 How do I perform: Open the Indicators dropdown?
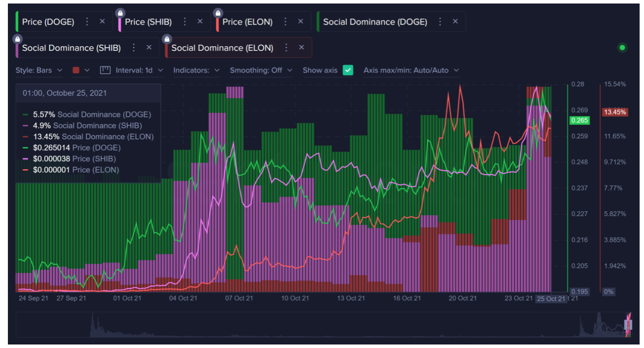pos(197,70)
